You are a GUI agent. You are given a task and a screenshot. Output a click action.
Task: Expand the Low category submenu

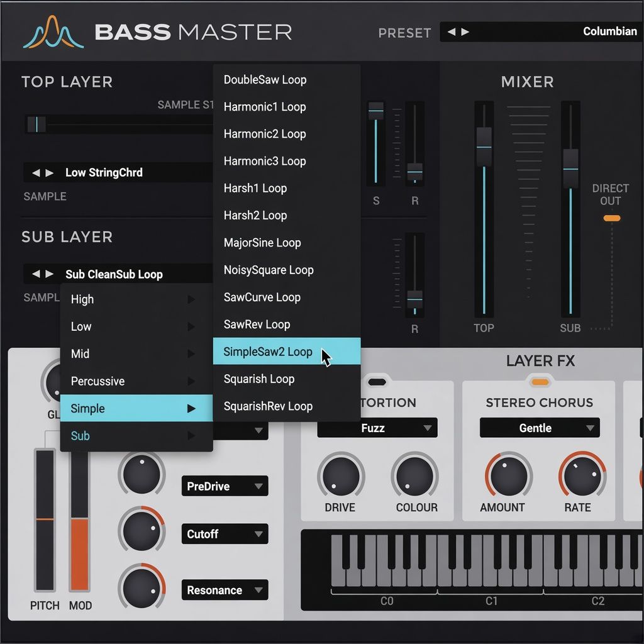point(136,326)
